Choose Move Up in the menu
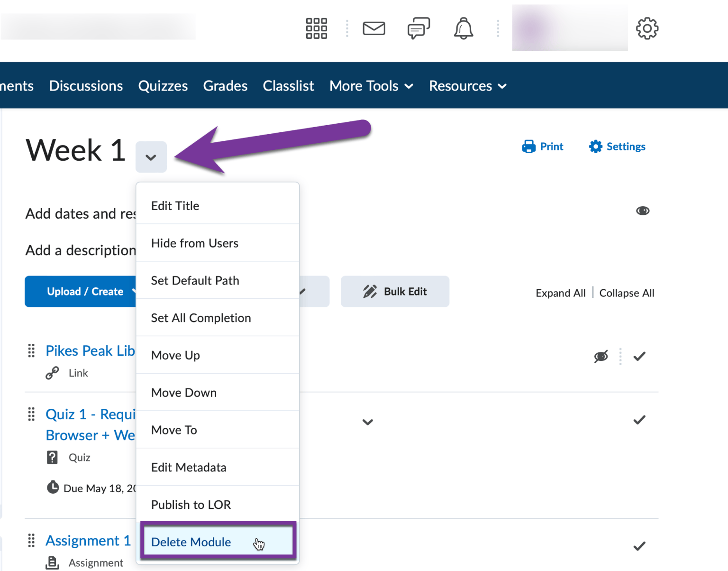The width and height of the screenshot is (728, 571). 218,355
